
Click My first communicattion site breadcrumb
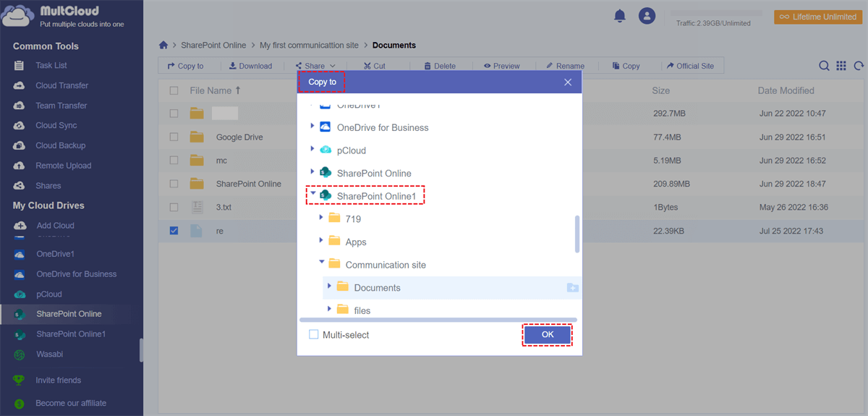tap(309, 45)
